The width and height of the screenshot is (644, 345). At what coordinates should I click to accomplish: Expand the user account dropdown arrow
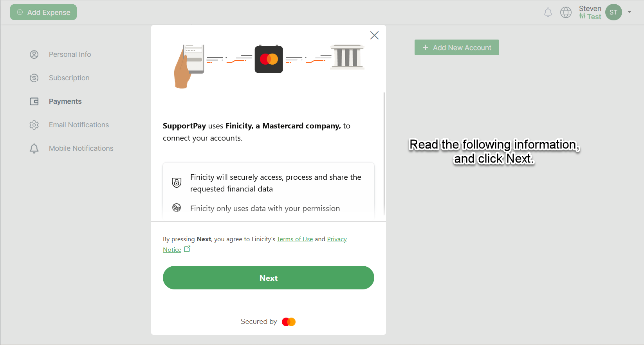pyautogui.click(x=630, y=12)
